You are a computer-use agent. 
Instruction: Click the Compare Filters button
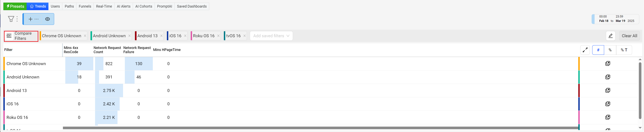pos(21,36)
